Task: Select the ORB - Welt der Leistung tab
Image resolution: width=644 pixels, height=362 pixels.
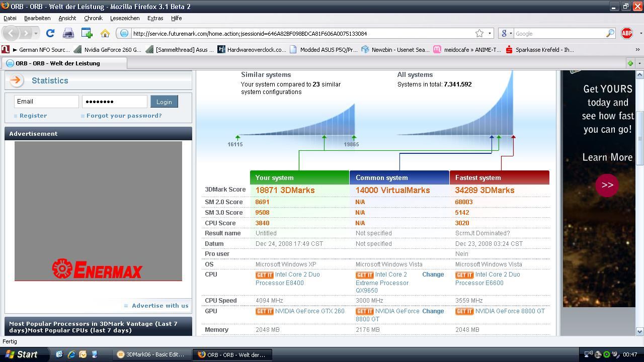Action: tap(64, 63)
